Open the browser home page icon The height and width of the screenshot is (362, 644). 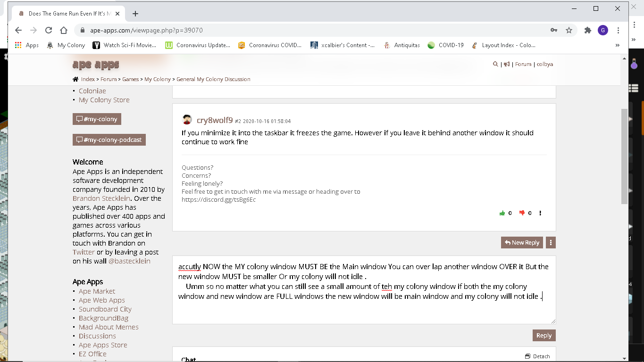tap(64, 30)
